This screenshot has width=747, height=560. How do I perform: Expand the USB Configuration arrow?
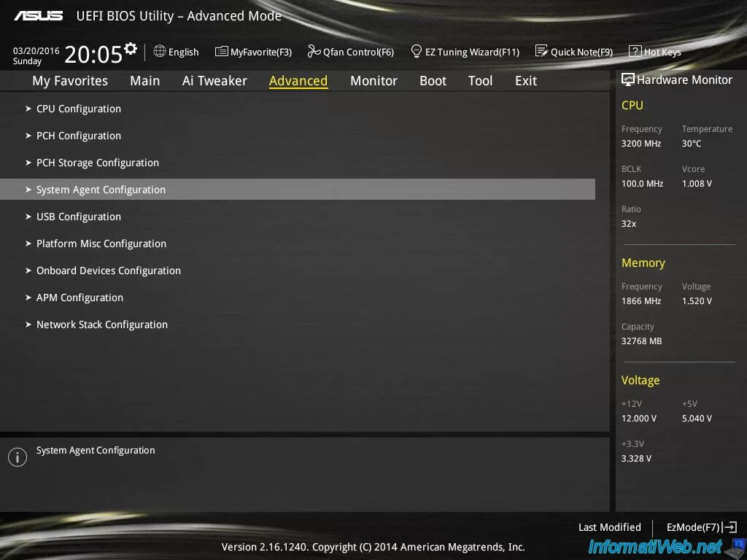pos(28,217)
